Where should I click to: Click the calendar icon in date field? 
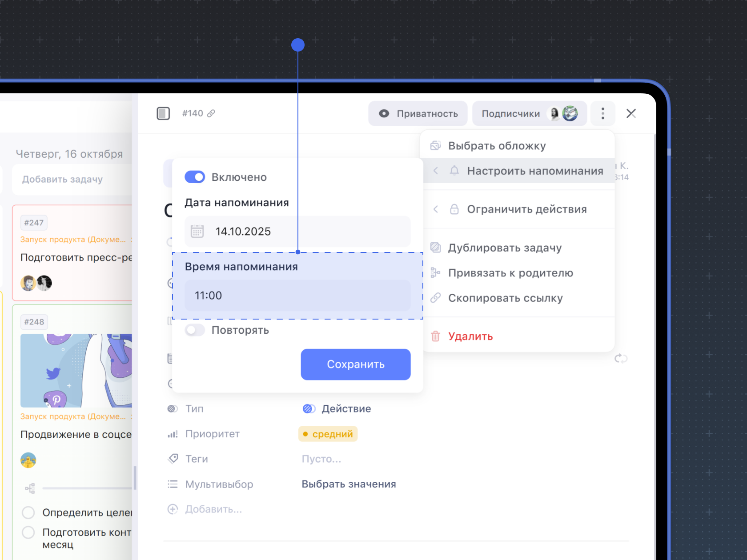[197, 232]
